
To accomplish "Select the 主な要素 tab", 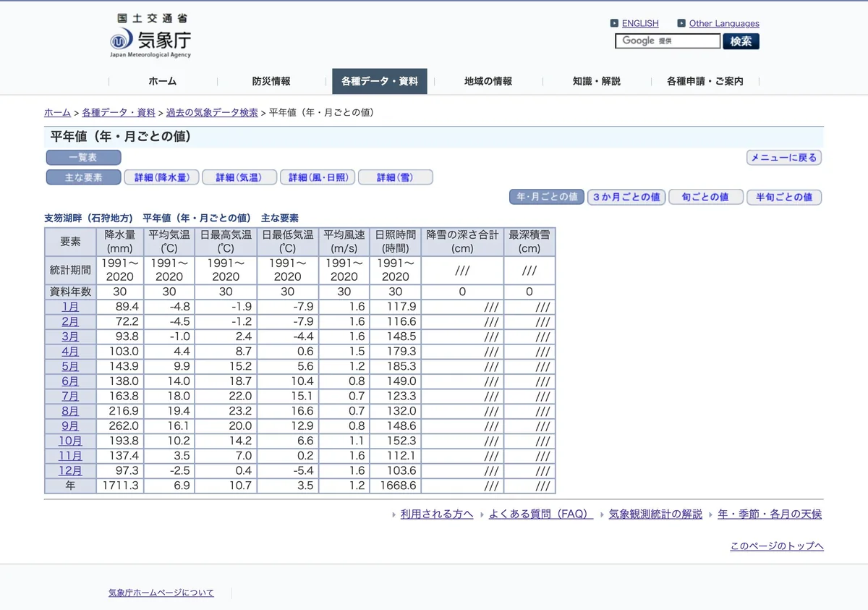I will point(83,177).
